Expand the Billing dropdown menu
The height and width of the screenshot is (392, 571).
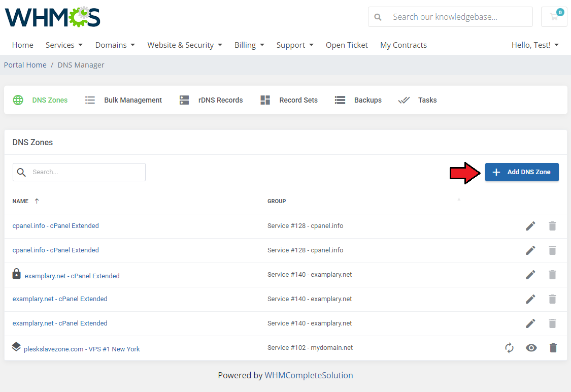[249, 45]
